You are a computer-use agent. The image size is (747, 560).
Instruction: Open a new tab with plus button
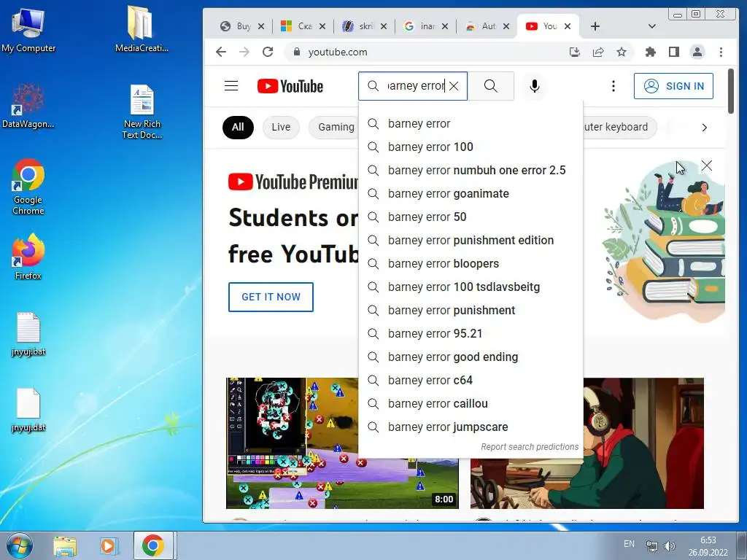[595, 26]
